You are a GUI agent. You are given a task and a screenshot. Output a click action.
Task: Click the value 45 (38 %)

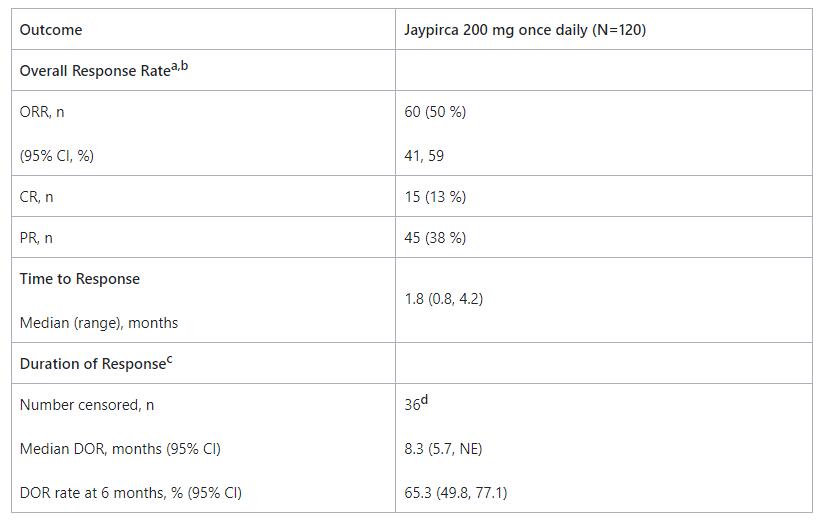(x=435, y=238)
